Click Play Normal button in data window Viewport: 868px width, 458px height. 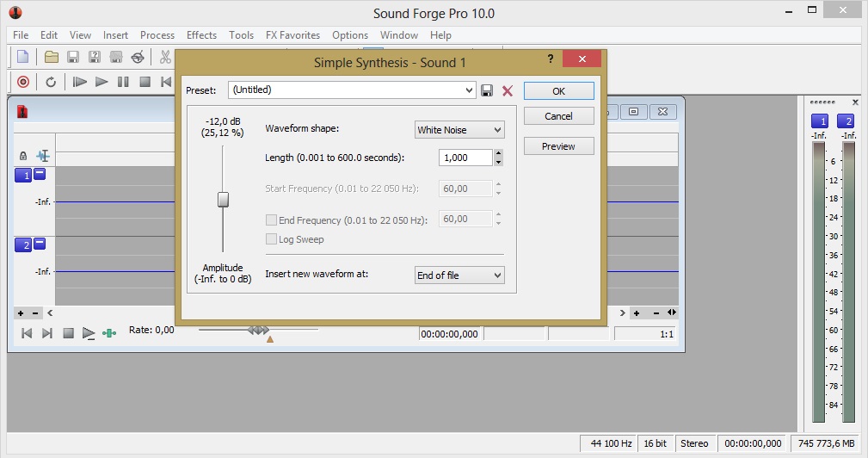pyautogui.click(x=89, y=333)
